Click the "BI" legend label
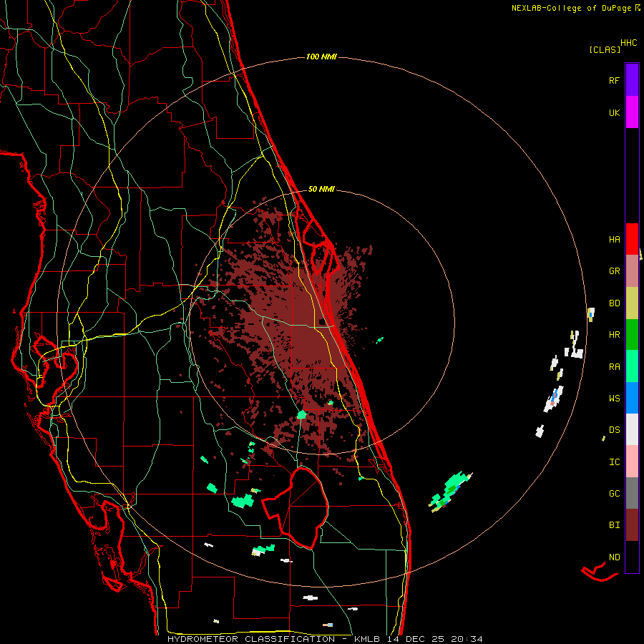This screenshot has width=644, height=644. tap(614, 525)
